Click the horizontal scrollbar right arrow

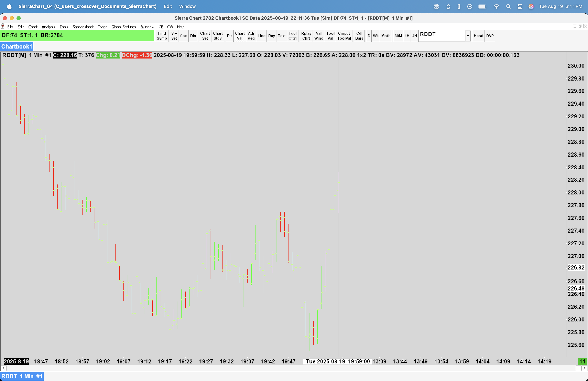coord(584,368)
